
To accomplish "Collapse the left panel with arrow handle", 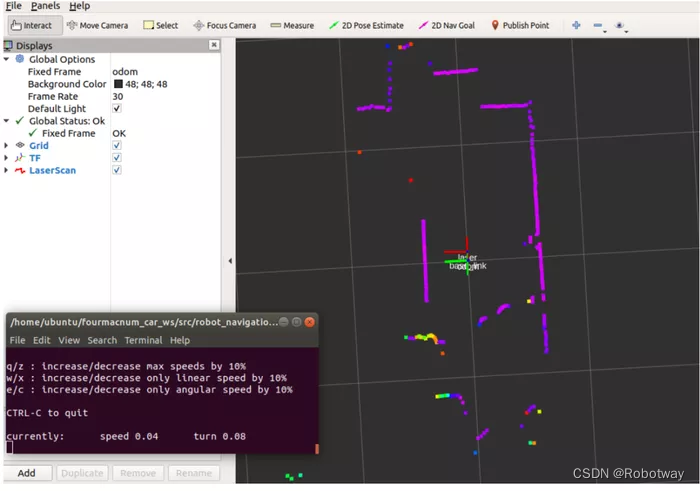I will click(x=230, y=261).
